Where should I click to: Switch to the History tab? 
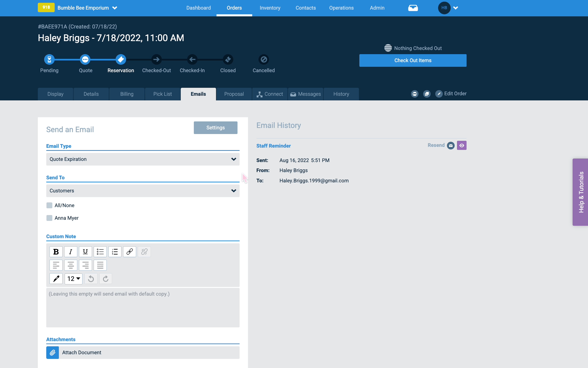pyautogui.click(x=341, y=94)
